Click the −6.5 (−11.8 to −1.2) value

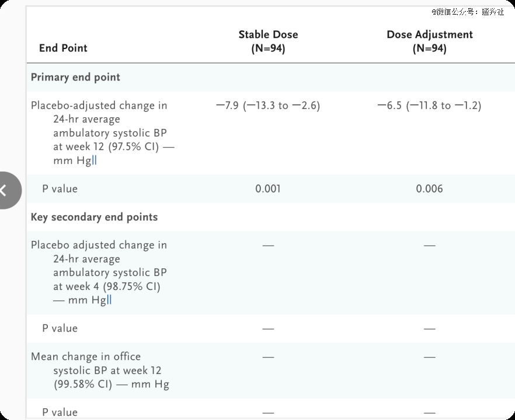[429, 106]
